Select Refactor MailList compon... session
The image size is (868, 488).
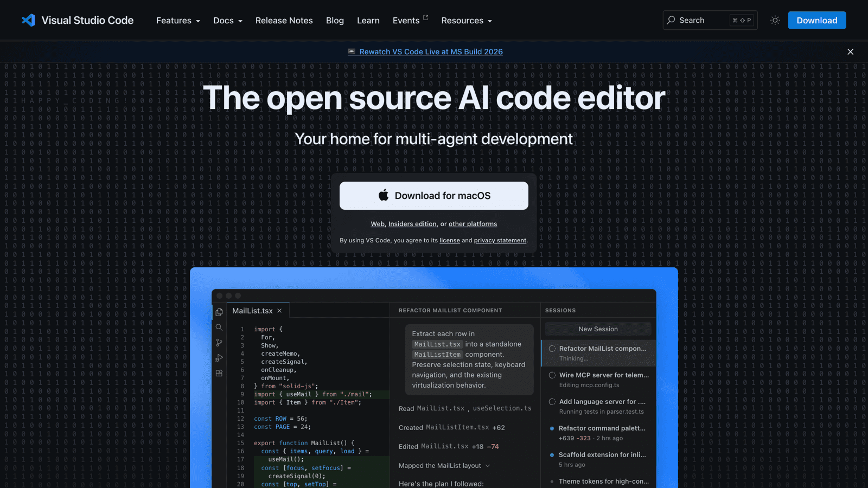point(598,353)
